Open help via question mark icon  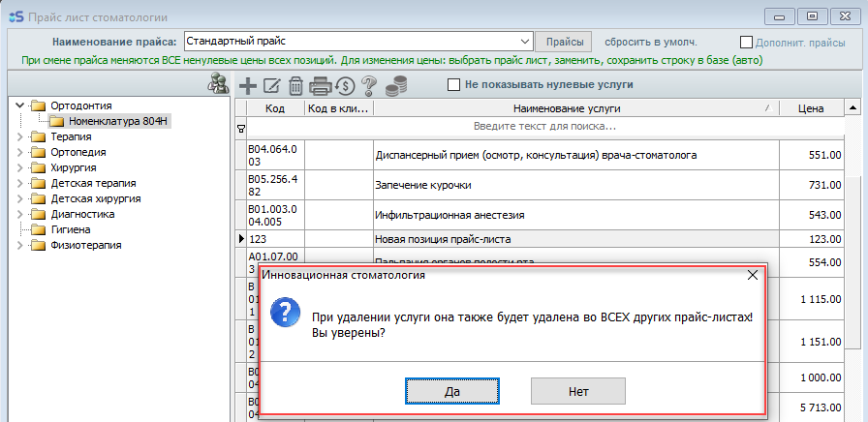[368, 85]
